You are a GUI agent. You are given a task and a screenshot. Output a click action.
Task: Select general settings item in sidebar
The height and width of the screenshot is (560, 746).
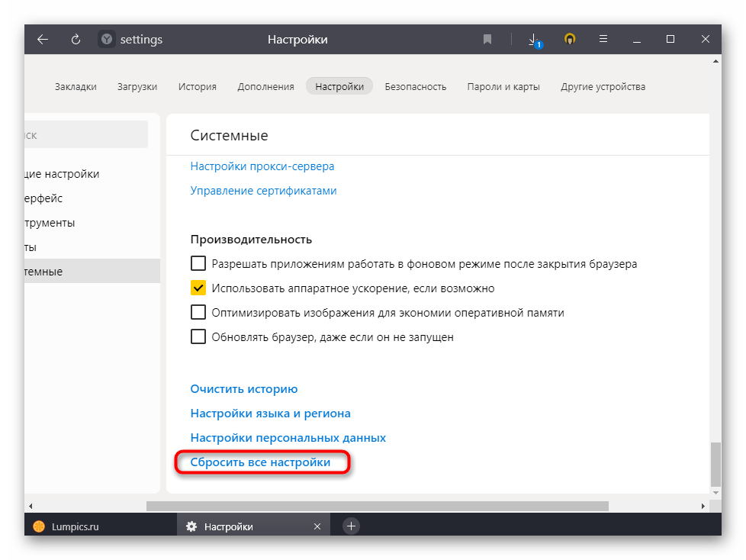click(92, 174)
